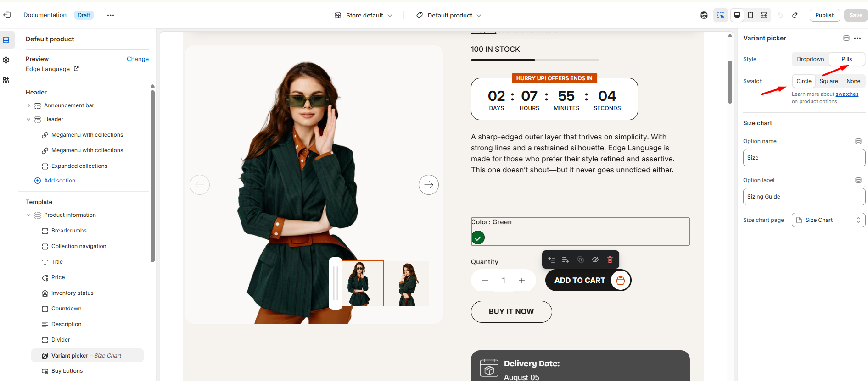Screen dimensions: 868x381
Task: Click Option name Size input field
Action: (804, 158)
